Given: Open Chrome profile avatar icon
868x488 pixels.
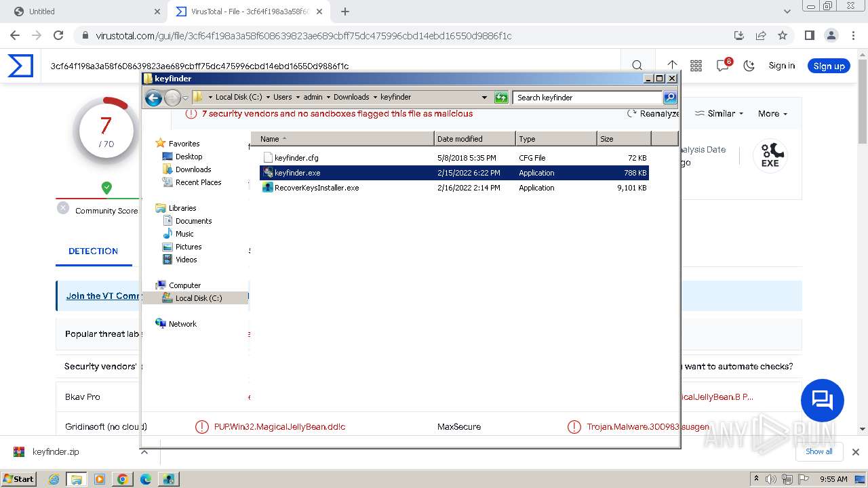Looking at the screenshot, I should click(831, 35).
